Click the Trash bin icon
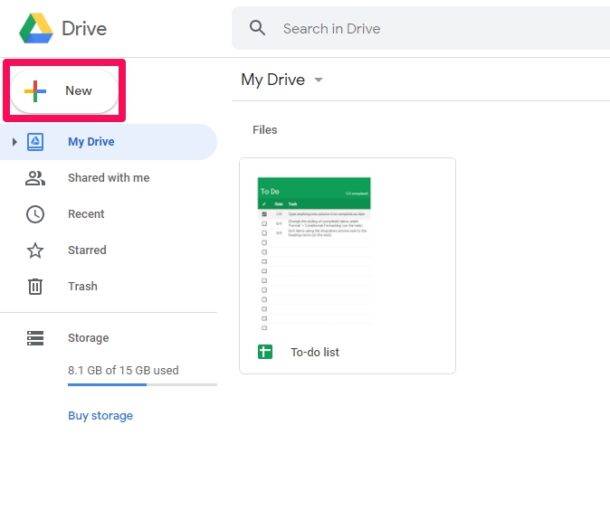610x529 pixels. [35, 286]
